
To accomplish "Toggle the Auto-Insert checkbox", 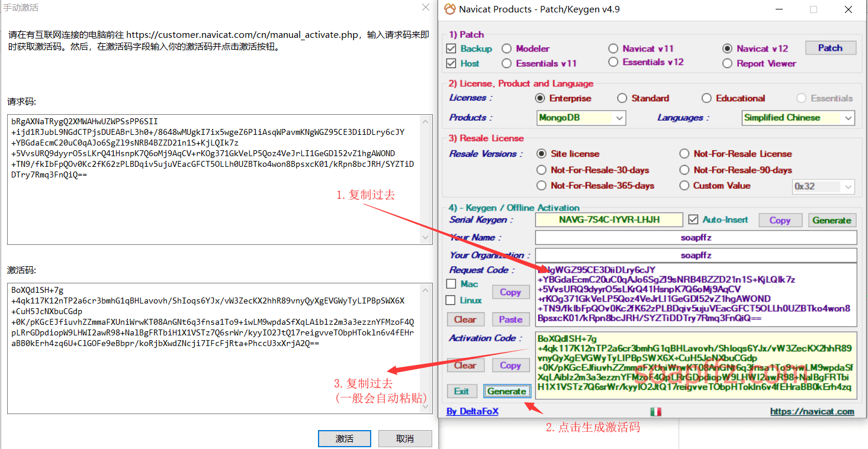I will click(x=693, y=219).
